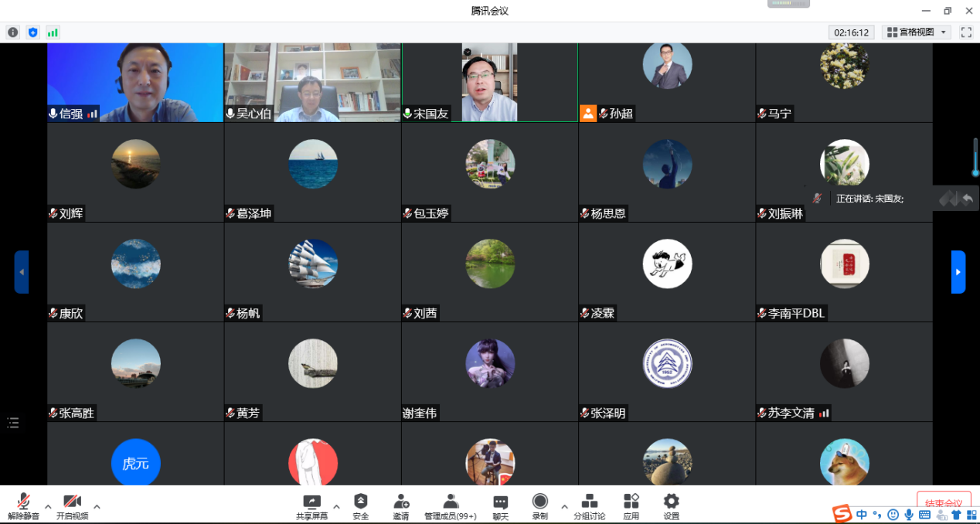Open the 邀请 invite dialog
This screenshot has height=524, width=980.
coord(401,507)
